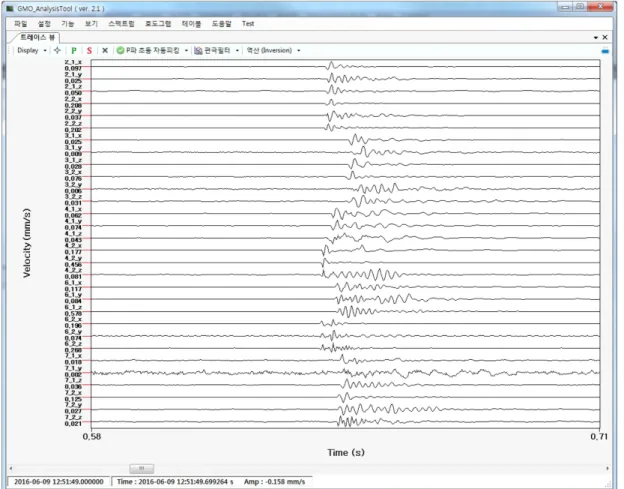Screen dimensions: 624x489
Task: Click the status bar Time readout
Action: click(x=175, y=482)
